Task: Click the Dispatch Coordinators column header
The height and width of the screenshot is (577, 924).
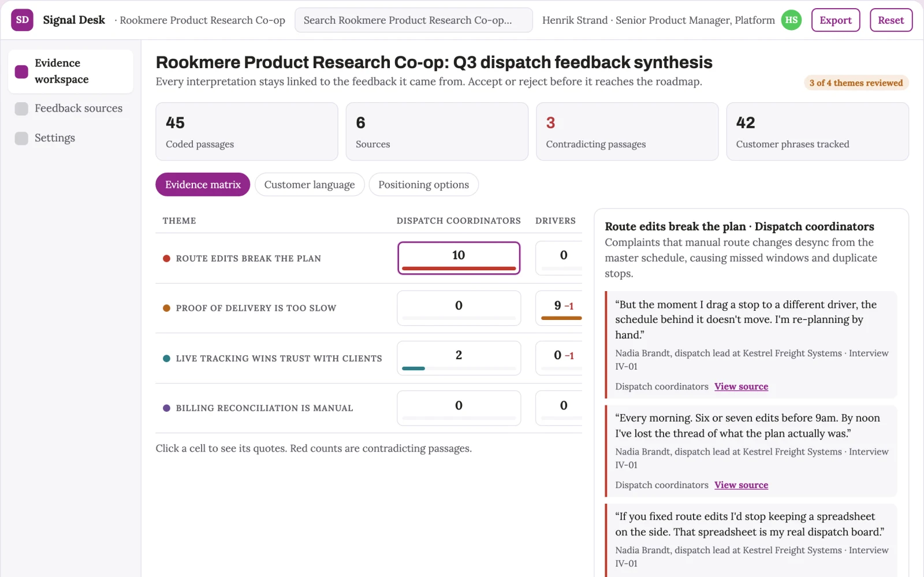Action: click(459, 221)
